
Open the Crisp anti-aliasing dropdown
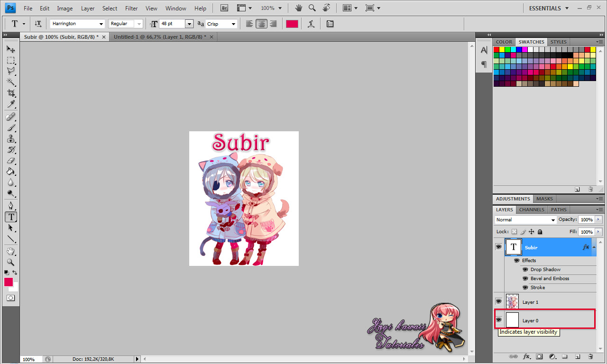point(234,24)
